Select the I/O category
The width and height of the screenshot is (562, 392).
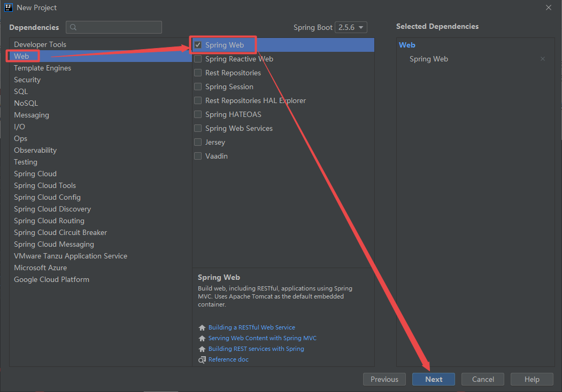click(x=101, y=127)
